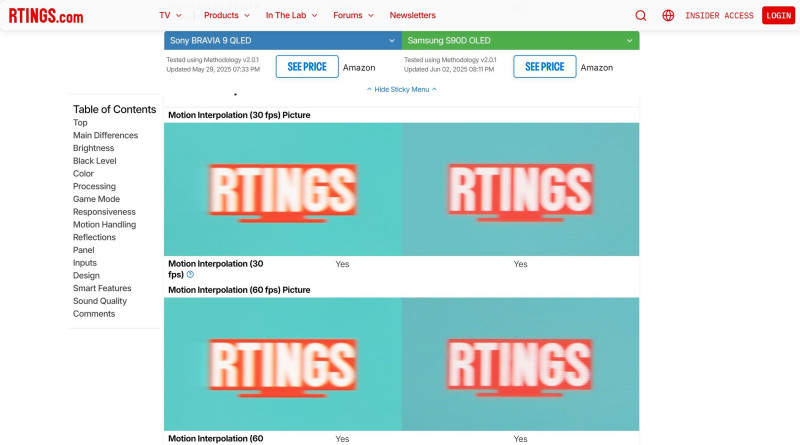Image resolution: width=800 pixels, height=445 pixels.
Task: Go to Panel section
Action: point(84,250)
